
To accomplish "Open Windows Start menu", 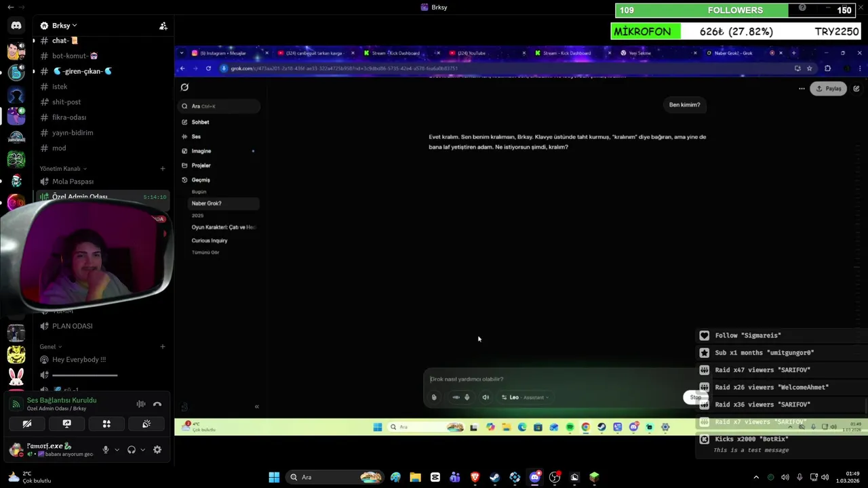I will tap(274, 477).
